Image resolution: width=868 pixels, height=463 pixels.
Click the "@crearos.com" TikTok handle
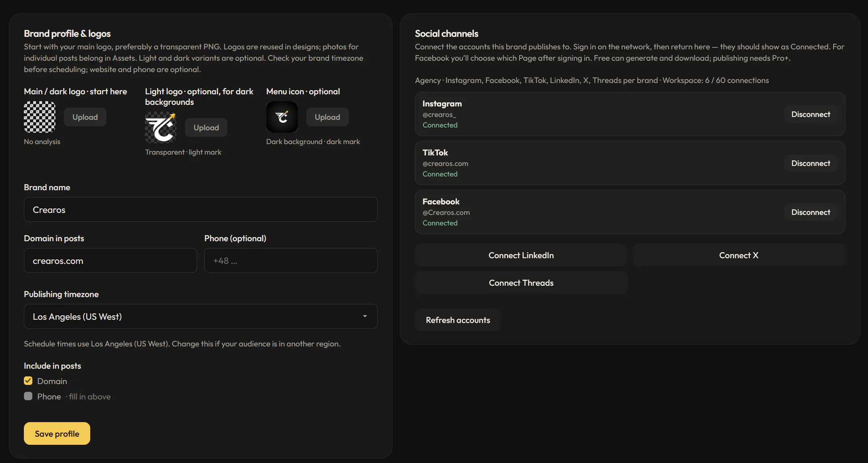pos(446,164)
